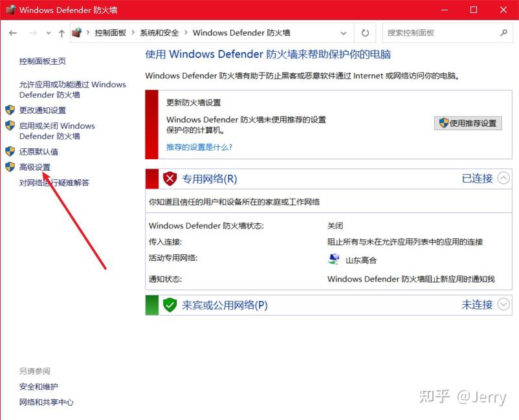Open the address bar history dropdown
519x420 pixels.
coord(344,33)
